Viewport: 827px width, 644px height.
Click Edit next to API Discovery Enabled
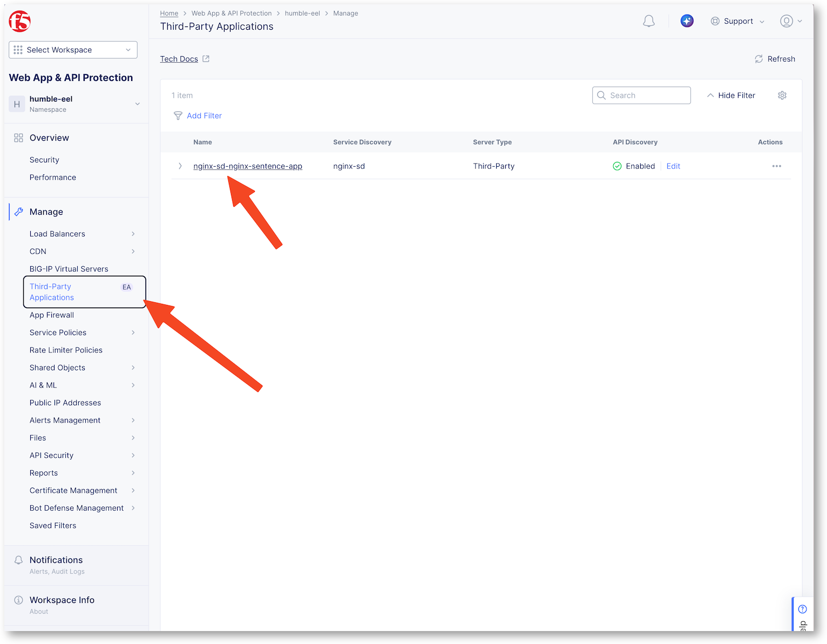pyautogui.click(x=673, y=166)
